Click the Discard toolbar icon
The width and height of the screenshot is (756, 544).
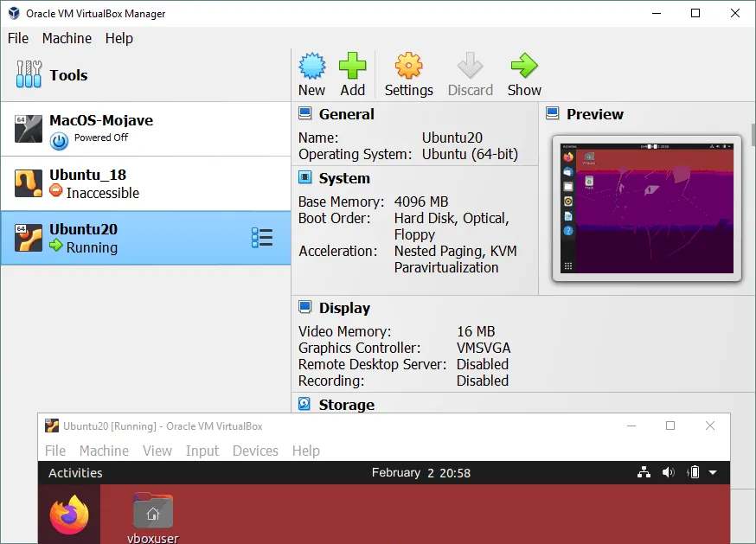[470, 67]
